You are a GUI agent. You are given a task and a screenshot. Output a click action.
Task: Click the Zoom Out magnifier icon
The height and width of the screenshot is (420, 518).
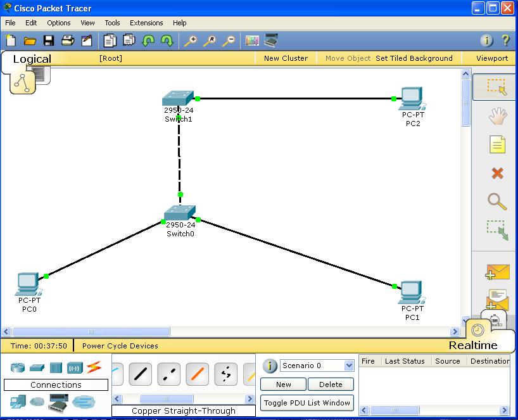[x=229, y=41]
